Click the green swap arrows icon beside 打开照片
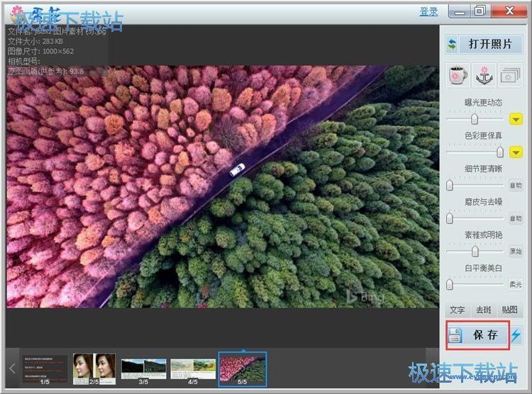This screenshot has height=394, width=532. [x=452, y=44]
